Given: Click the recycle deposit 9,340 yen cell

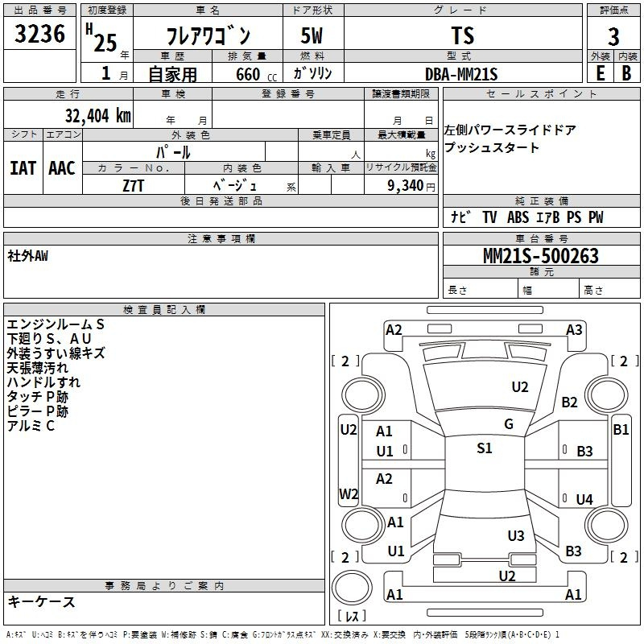Looking at the screenshot, I should tap(401, 185).
